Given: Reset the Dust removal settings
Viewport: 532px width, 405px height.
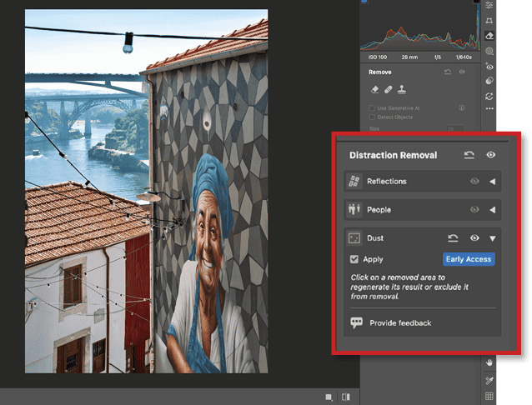Looking at the screenshot, I should (454, 238).
